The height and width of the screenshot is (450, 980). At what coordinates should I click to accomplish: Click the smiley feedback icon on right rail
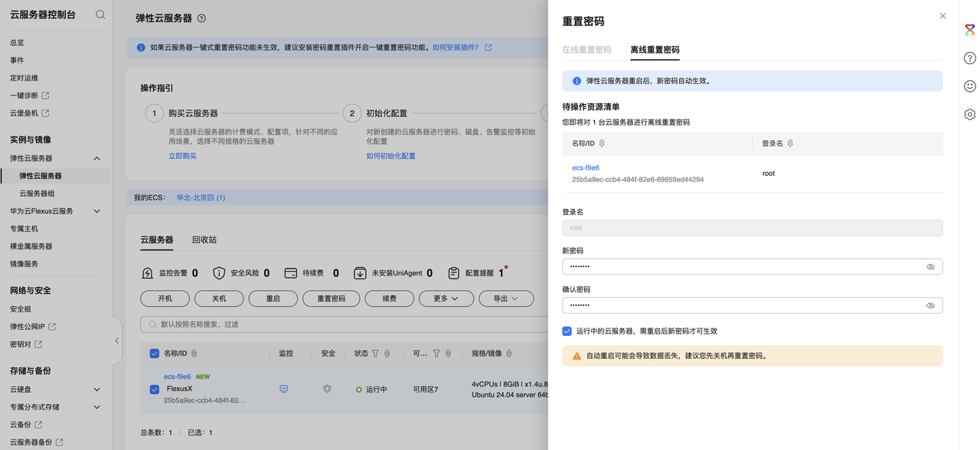tap(969, 86)
